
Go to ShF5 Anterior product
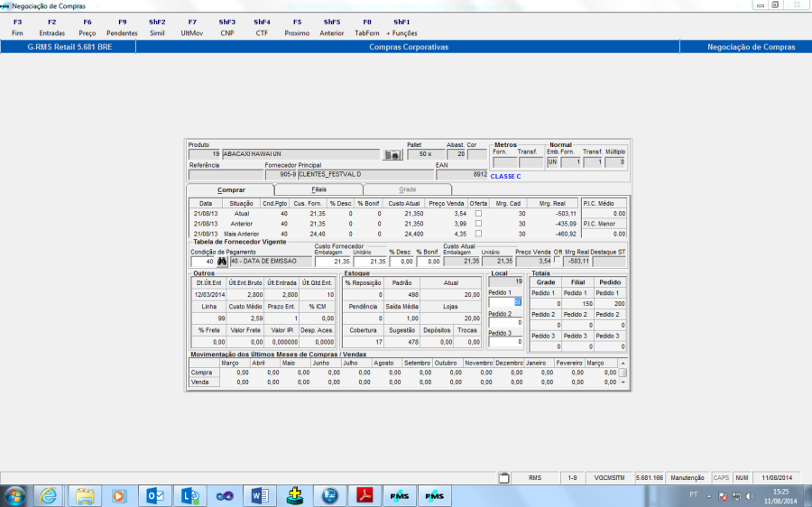click(x=332, y=27)
